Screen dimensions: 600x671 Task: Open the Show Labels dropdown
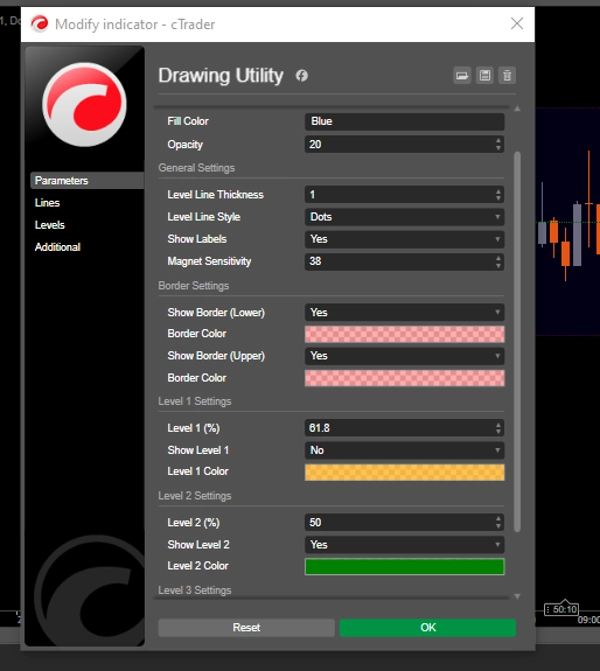click(404, 239)
